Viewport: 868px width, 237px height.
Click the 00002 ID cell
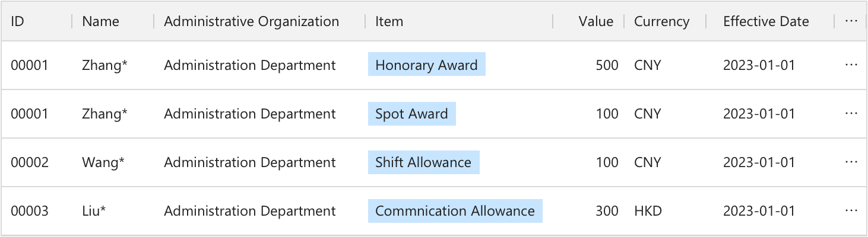click(x=29, y=162)
